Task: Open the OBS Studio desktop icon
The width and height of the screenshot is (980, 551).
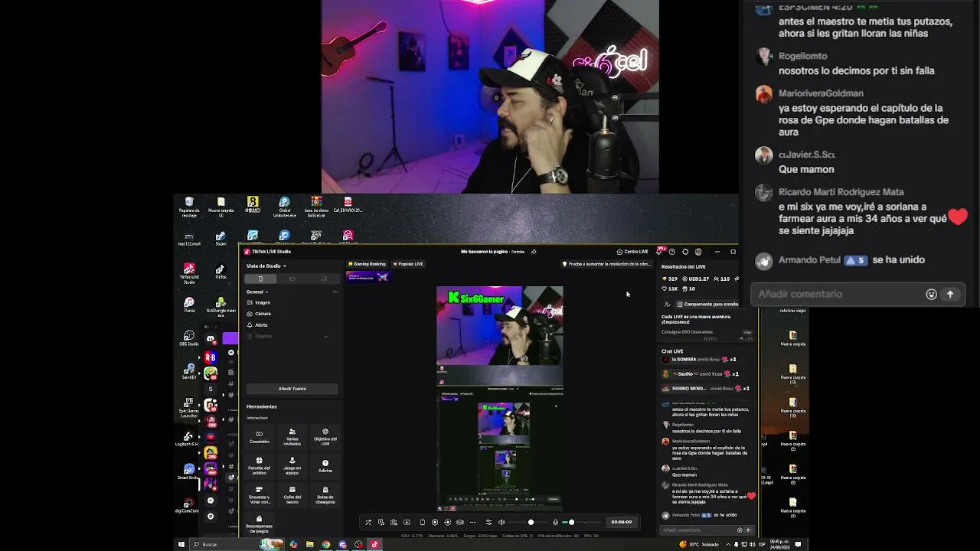Action: [x=189, y=337]
